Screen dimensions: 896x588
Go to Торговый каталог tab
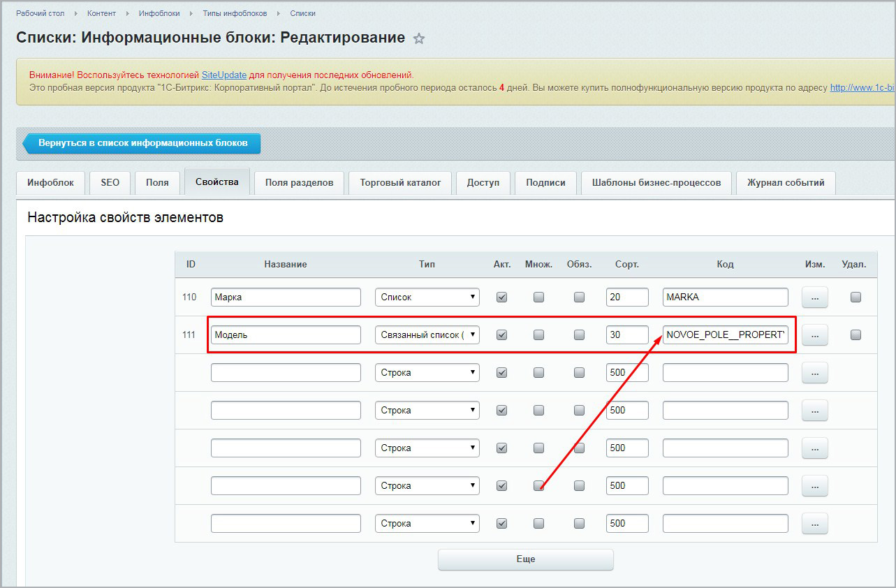[x=400, y=183]
